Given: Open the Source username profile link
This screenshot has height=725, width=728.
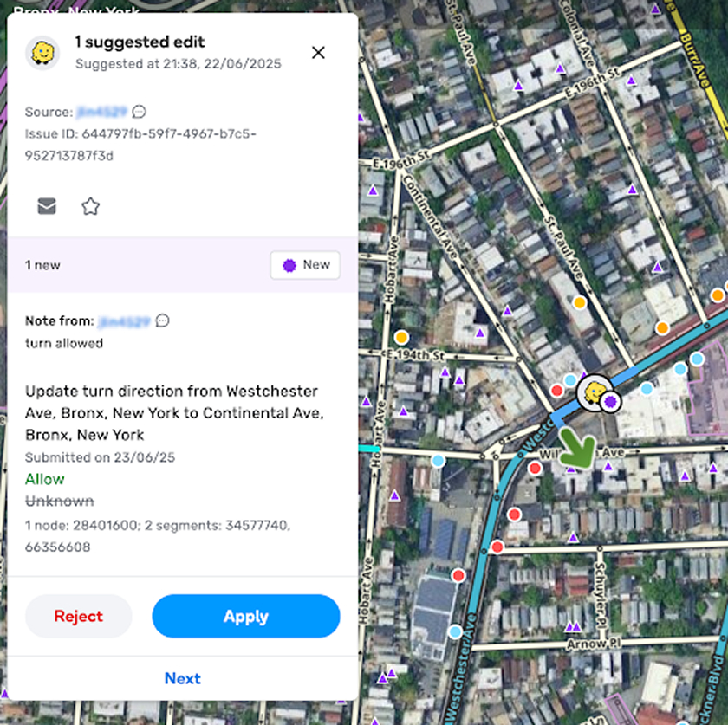Looking at the screenshot, I should (101, 112).
